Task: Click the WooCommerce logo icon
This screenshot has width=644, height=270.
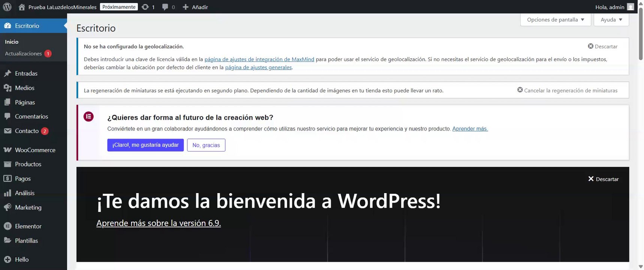Action: (7, 150)
